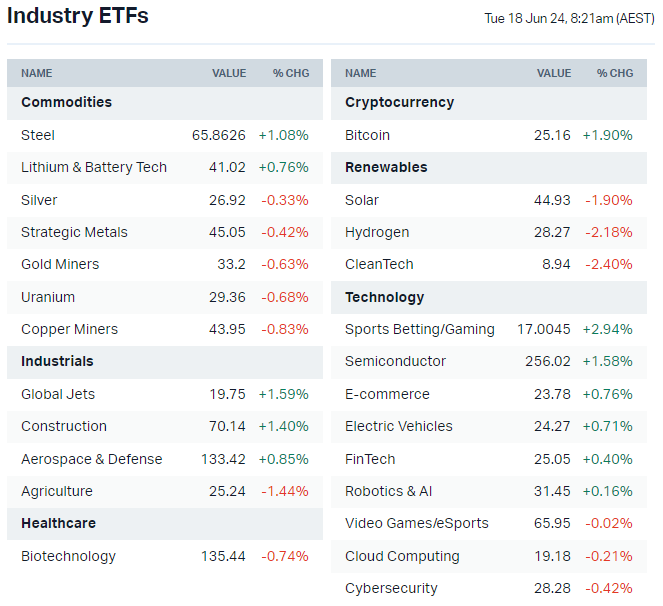Click the Commodities section header
This screenshot has width=663, height=606.
click(66, 102)
